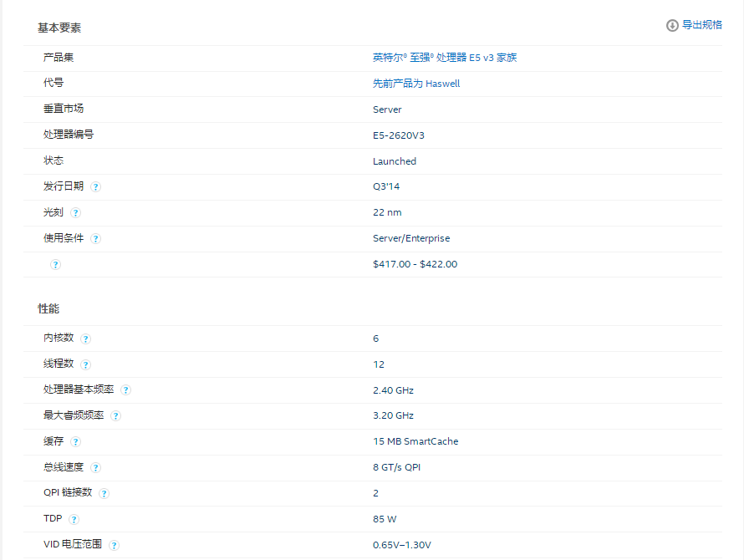The image size is (744, 560).
Task: Click the 垂直市场 row label
Action: pos(64,109)
